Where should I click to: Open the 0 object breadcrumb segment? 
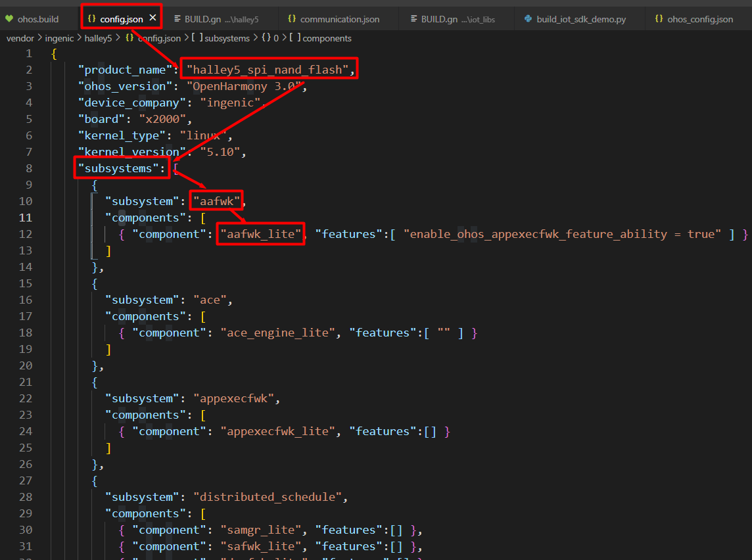click(x=271, y=38)
